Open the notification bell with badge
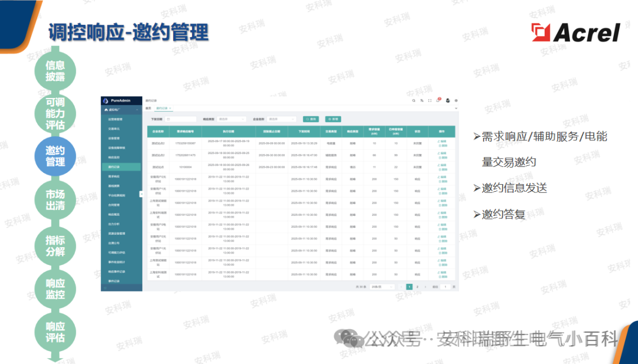Viewport: 638px width, 364px height. [438, 100]
